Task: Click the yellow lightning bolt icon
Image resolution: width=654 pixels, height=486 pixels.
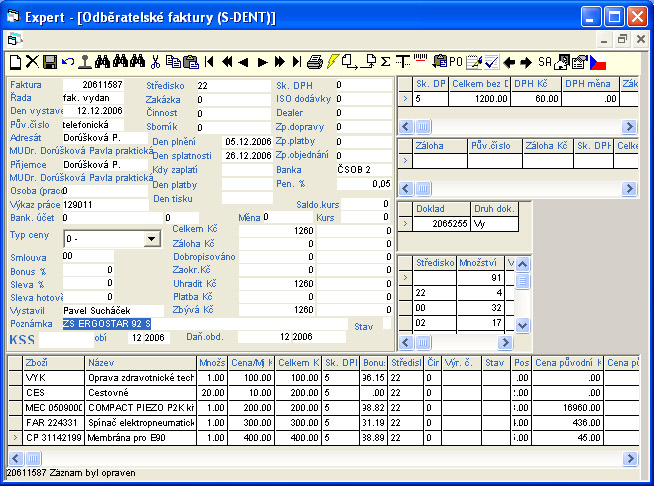Action: (333, 62)
